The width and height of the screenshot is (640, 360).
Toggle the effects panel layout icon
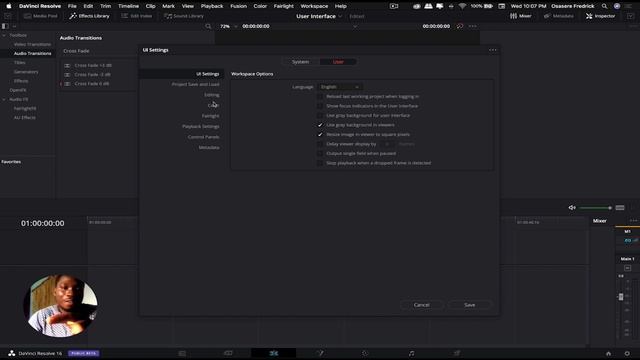click(5, 26)
